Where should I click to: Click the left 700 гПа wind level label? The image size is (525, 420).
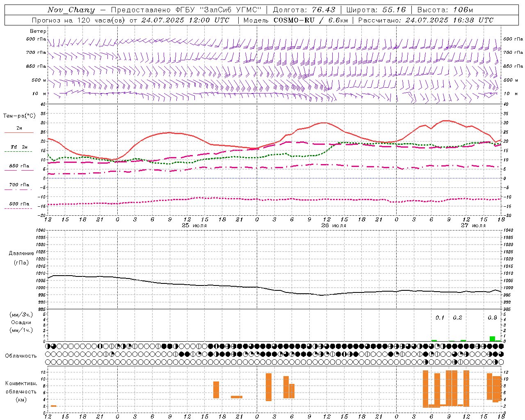pyautogui.click(x=36, y=52)
